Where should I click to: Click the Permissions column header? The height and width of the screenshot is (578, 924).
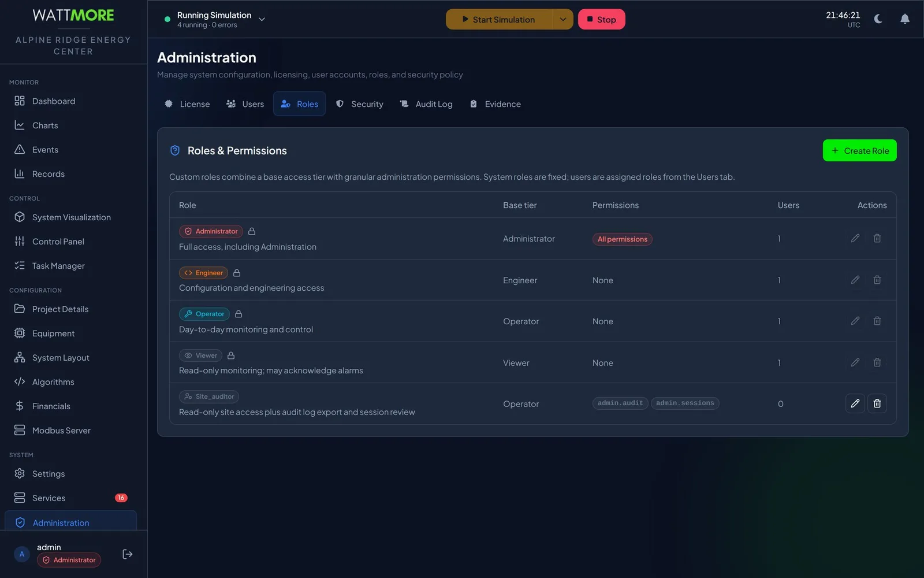[616, 205]
